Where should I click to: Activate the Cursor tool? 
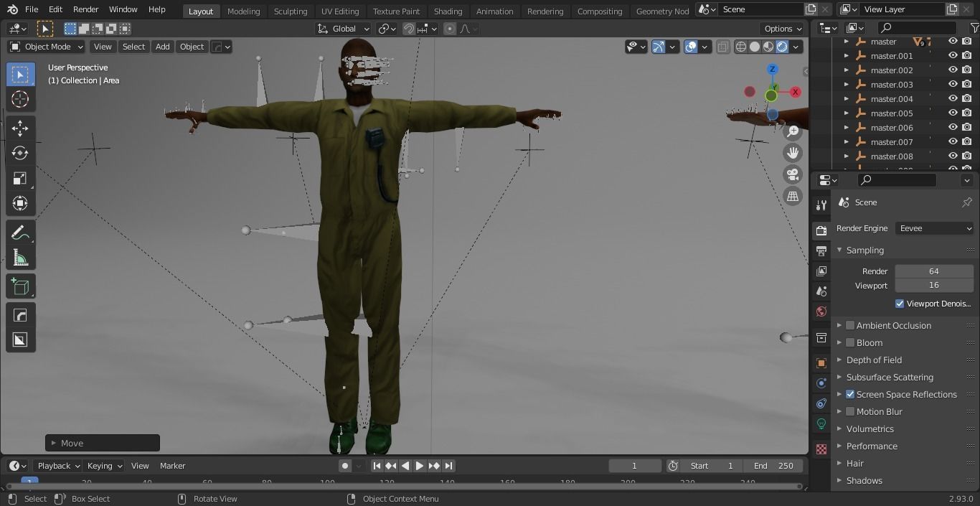coord(20,99)
